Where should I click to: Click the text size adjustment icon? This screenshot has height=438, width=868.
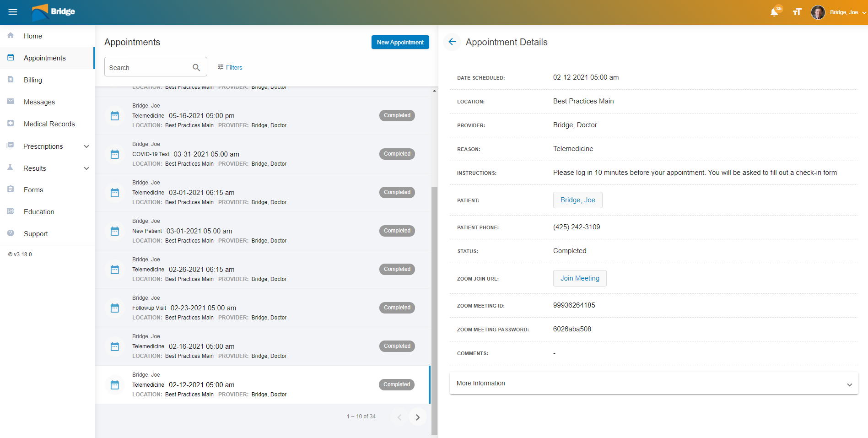[797, 12]
